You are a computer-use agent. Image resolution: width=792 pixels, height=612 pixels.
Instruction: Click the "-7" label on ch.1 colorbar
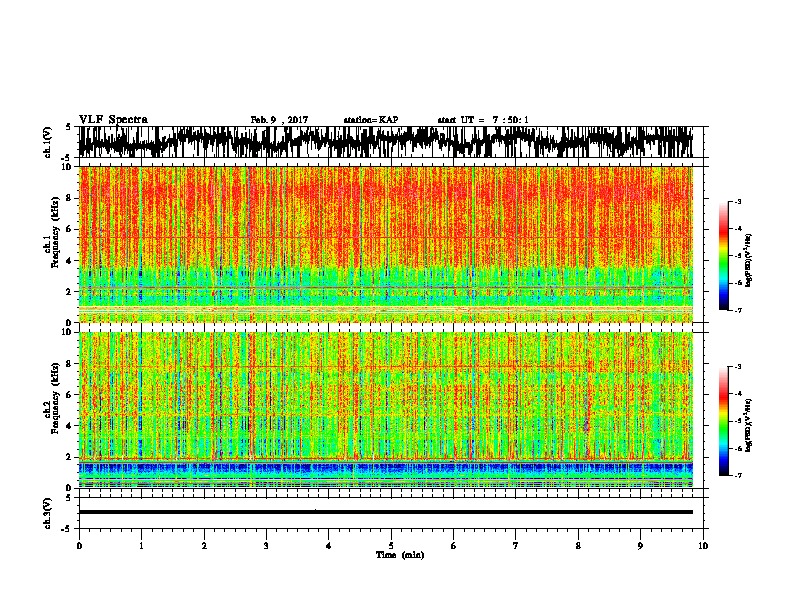(737, 310)
